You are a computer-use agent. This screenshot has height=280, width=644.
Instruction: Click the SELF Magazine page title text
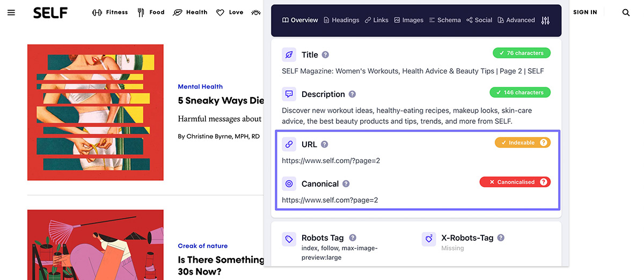point(413,71)
